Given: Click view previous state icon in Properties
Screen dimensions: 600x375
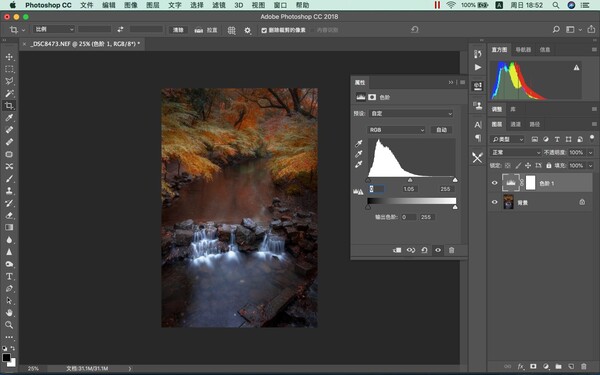Looking at the screenshot, I should click(x=411, y=250).
